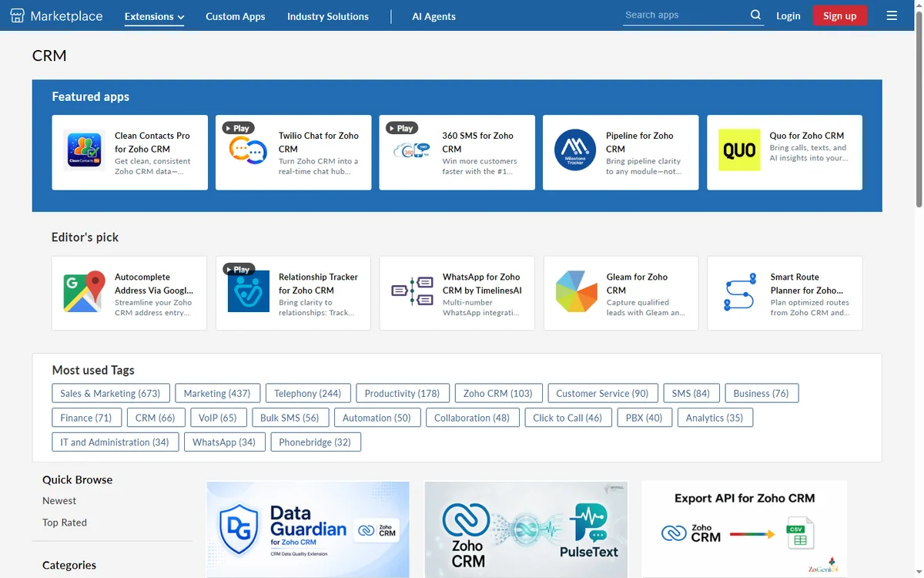Image resolution: width=924 pixels, height=578 pixels.
Task: Open Autocomplete Address Via Google title
Action: tap(154, 284)
